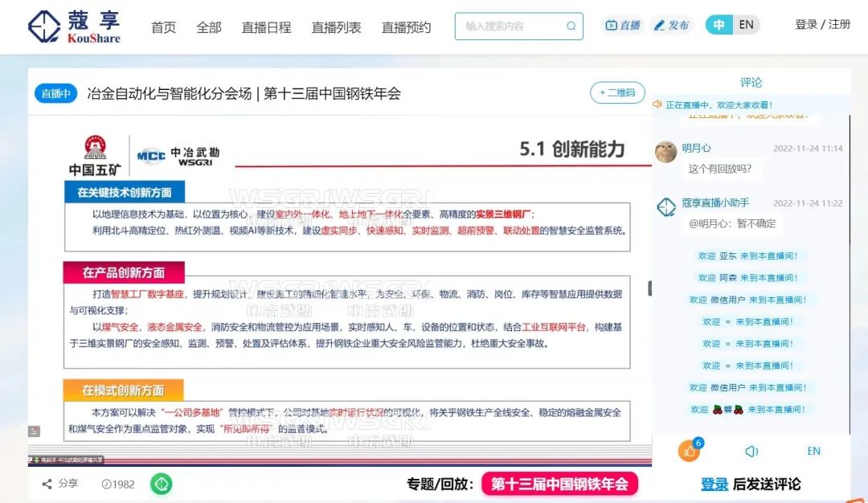Select the 评论 tab
The image size is (868, 503).
(x=751, y=83)
